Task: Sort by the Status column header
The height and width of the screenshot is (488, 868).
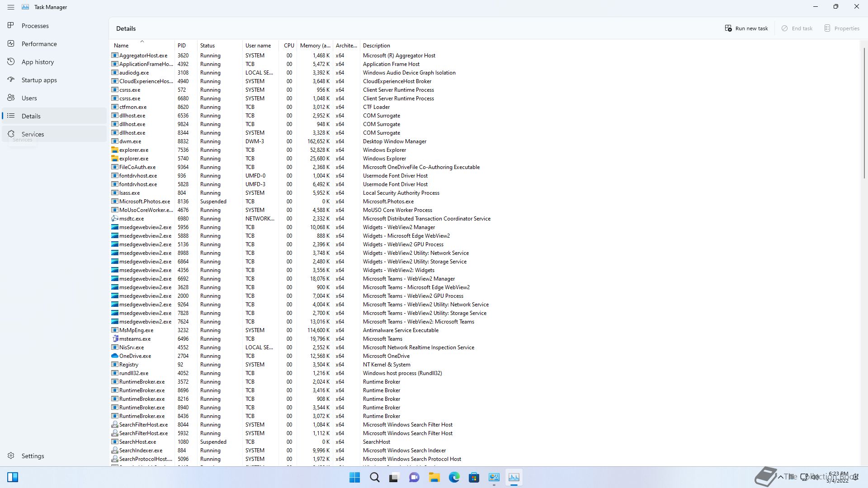Action: pos(220,46)
